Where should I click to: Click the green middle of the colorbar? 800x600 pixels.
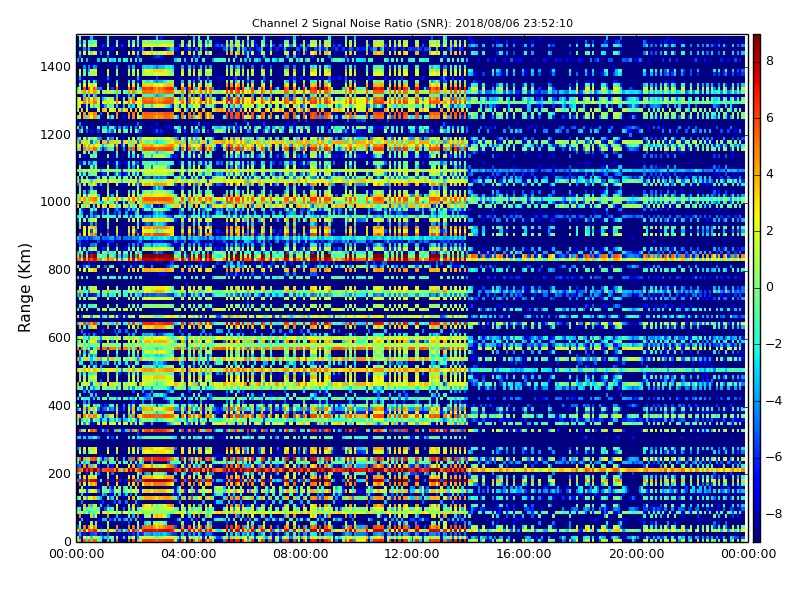(757, 288)
